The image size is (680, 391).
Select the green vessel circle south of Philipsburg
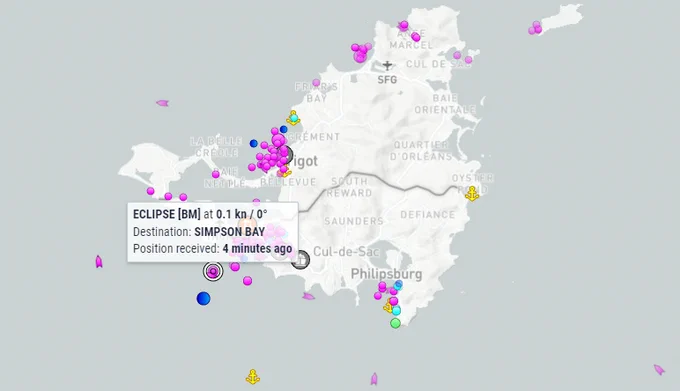tap(395, 323)
